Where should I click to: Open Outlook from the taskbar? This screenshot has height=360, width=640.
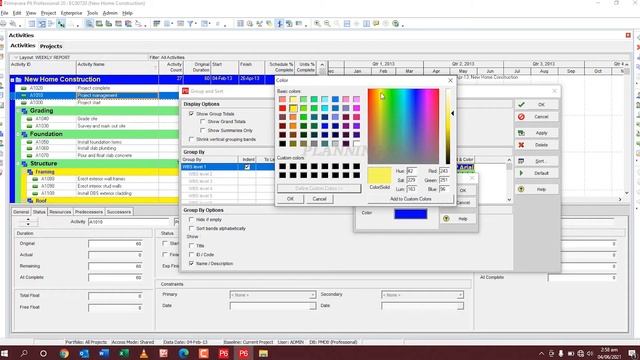84,353
